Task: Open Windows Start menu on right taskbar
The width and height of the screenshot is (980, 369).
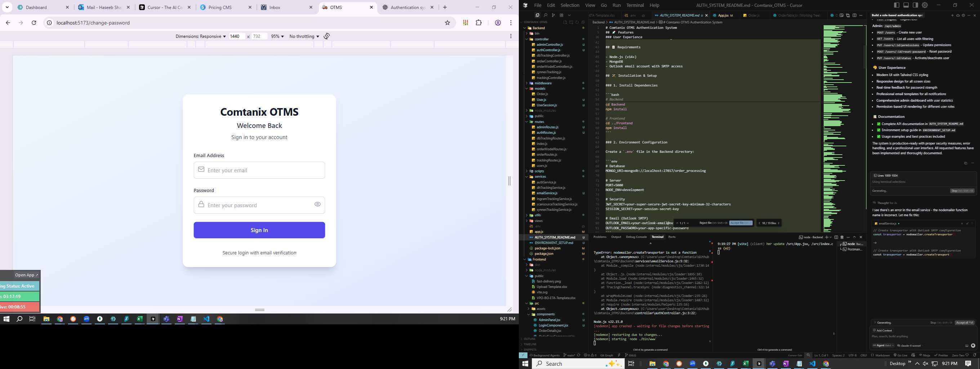Action: click(x=525, y=364)
